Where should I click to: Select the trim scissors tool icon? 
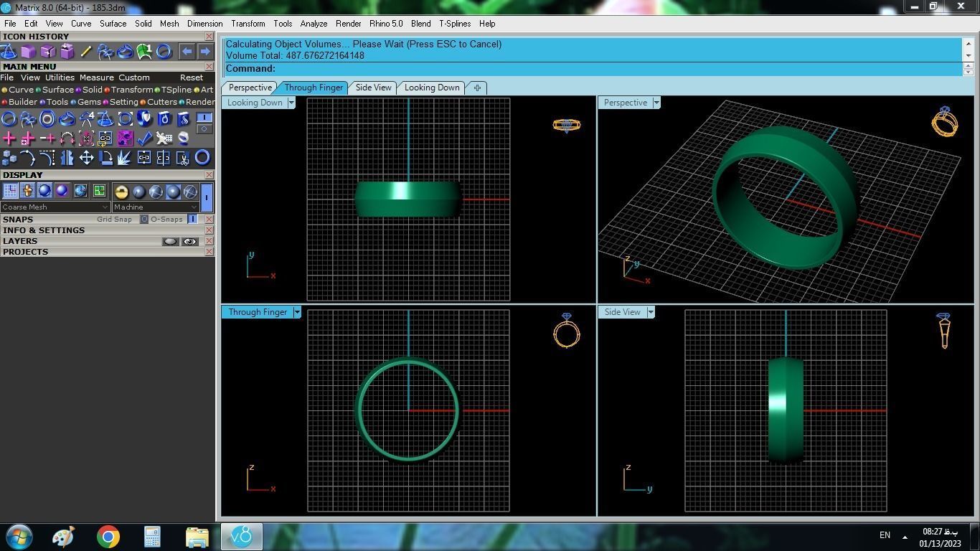(182, 157)
